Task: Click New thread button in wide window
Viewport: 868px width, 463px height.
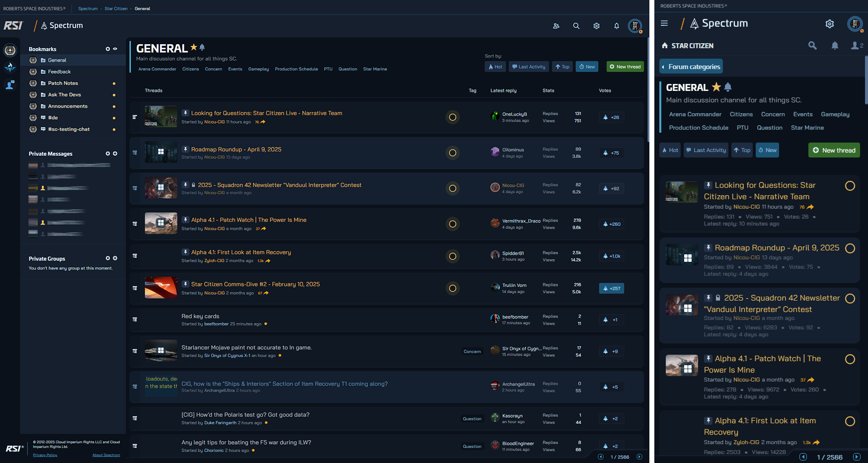Action: (625, 67)
